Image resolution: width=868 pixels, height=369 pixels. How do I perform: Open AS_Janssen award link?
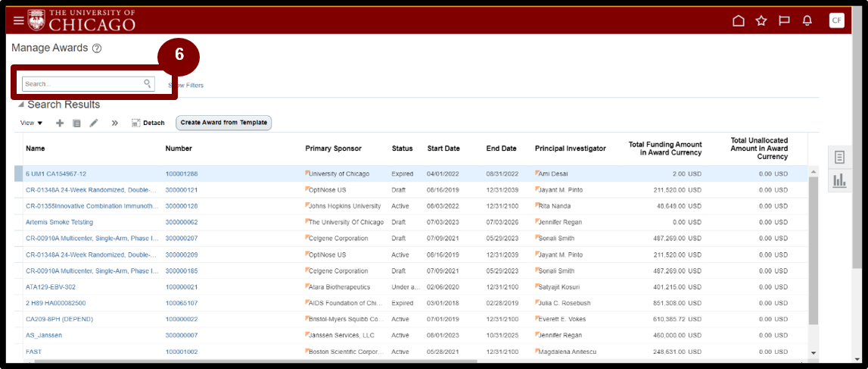point(44,335)
